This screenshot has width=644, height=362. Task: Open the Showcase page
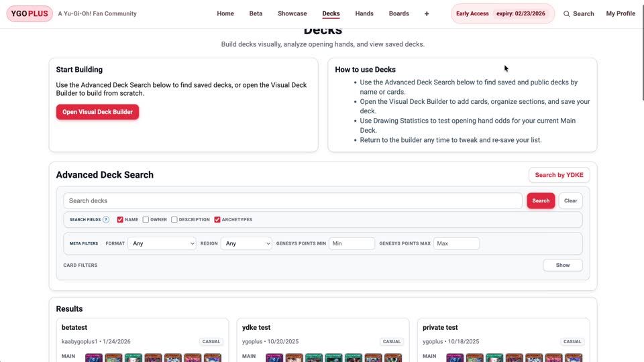(292, 13)
